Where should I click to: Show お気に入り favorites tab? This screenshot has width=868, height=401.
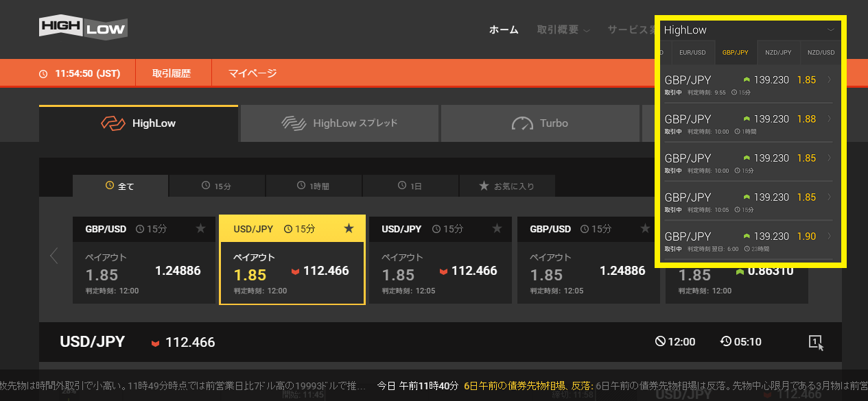506,186
